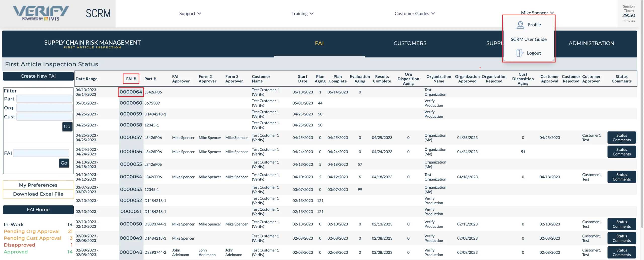This screenshot has width=644, height=260.
Task: Expand the Training dropdown menu
Action: tap(302, 13)
